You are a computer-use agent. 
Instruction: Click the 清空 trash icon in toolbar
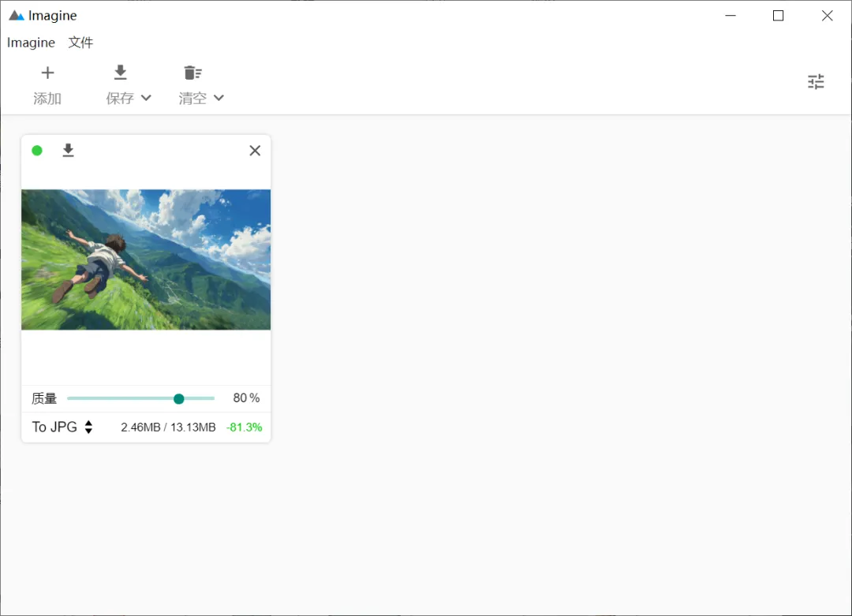pyautogui.click(x=193, y=73)
